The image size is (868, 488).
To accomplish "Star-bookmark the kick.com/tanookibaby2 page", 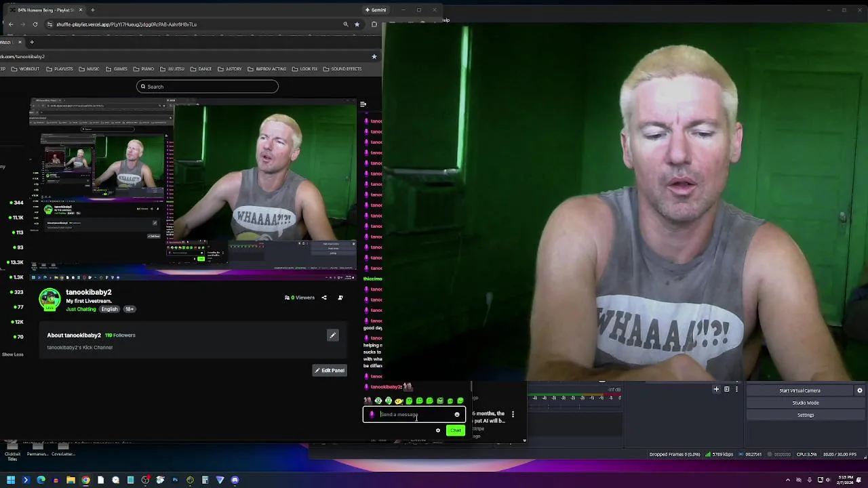I will 374,56.
